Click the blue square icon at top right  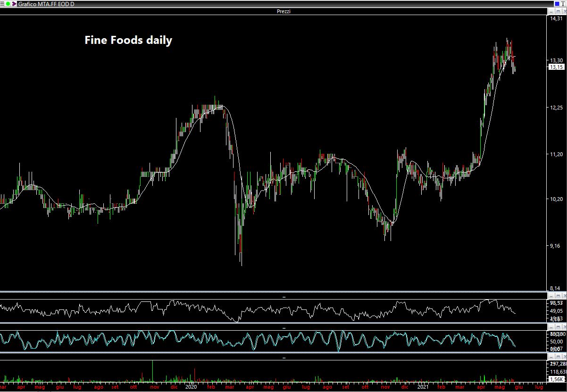557,4
